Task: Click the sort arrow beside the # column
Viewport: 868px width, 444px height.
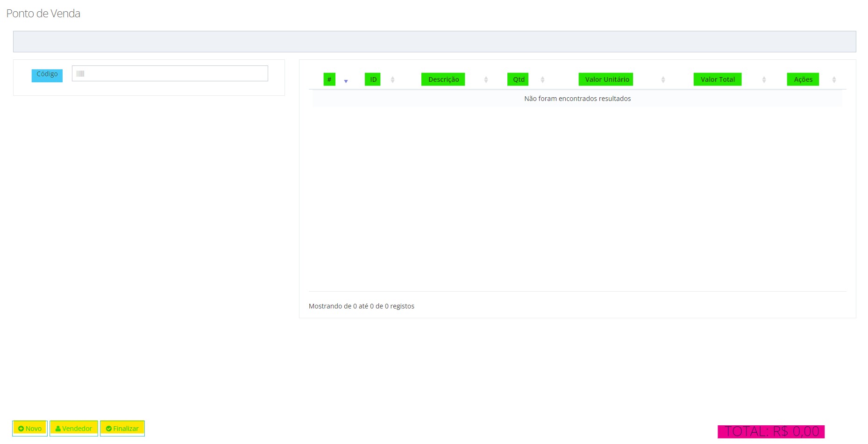Action: coord(346,80)
